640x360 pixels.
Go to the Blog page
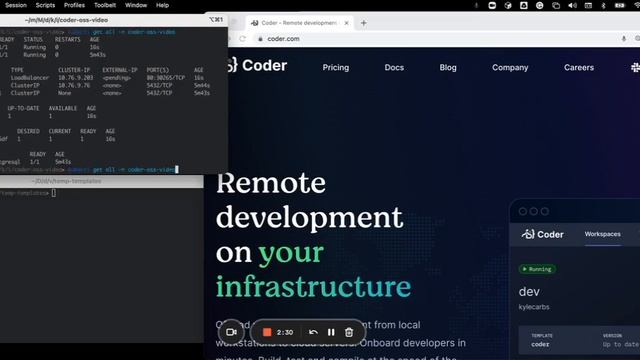click(448, 68)
